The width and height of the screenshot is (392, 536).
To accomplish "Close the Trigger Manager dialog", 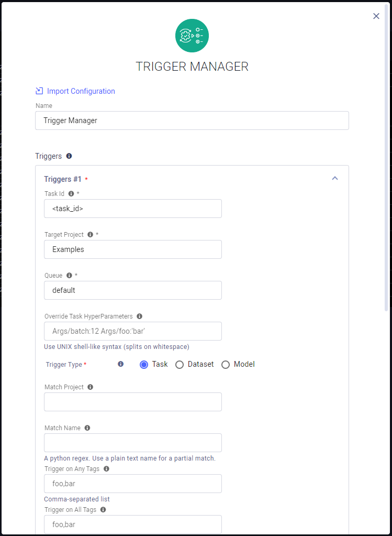I will [376, 16].
